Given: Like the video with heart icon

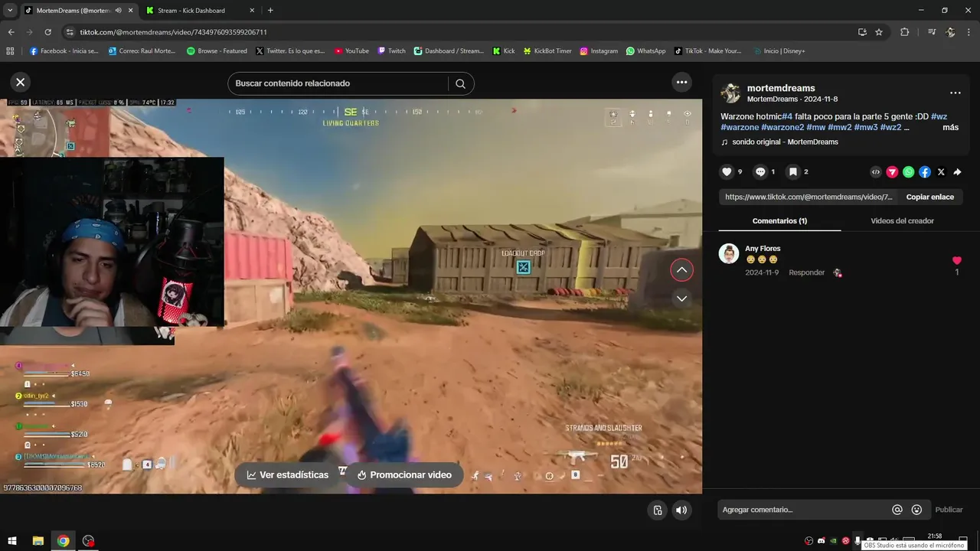Looking at the screenshot, I should click(x=727, y=172).
